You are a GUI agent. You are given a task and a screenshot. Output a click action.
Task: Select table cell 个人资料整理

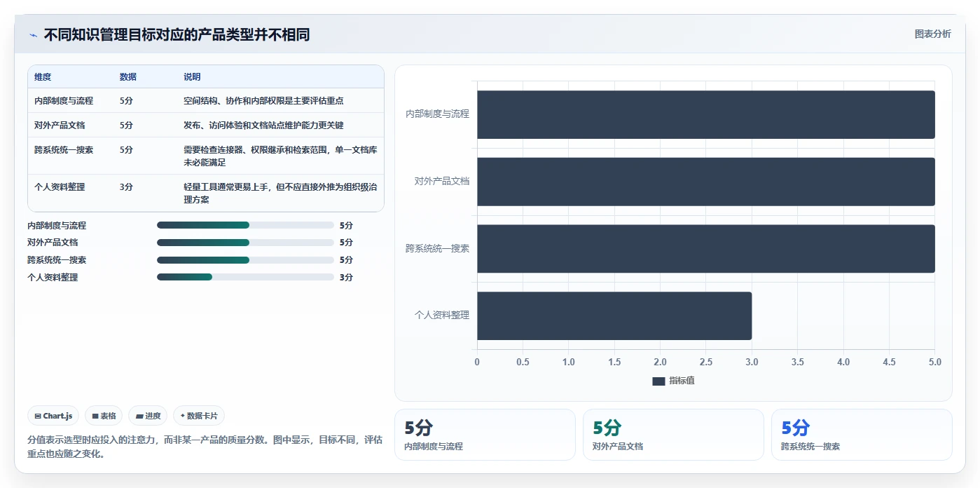[60, 187]
